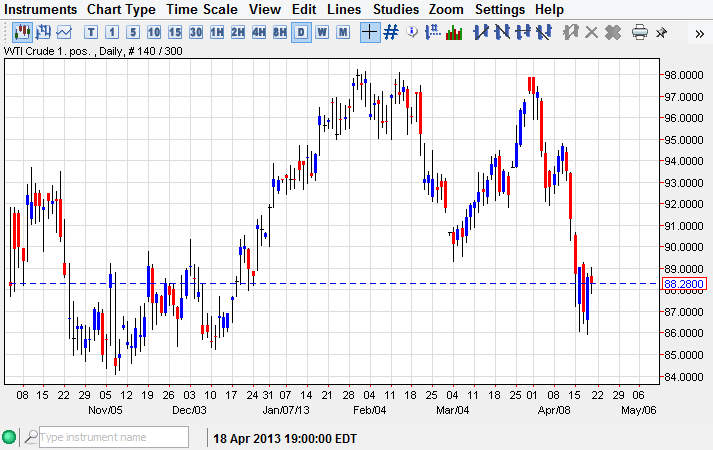
Task: Click the grid (#) toolbar icon
Action: coord(391,32)
